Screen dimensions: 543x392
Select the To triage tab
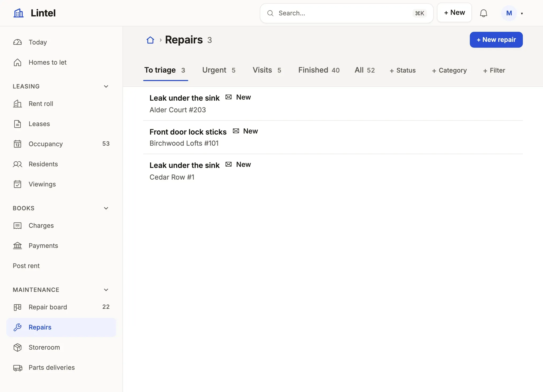[x=165, y=70]
